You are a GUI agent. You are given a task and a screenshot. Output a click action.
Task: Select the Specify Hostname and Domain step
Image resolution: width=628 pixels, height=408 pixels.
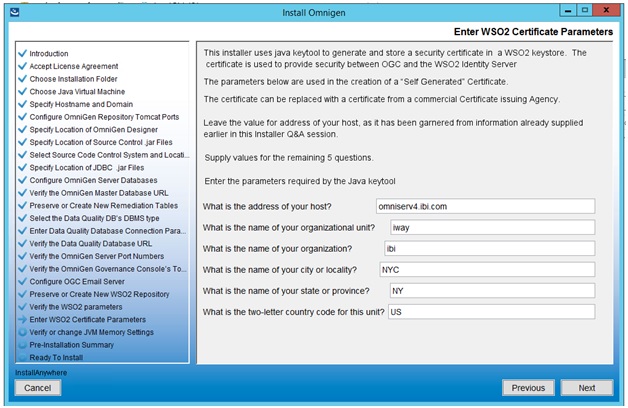(x=81, y=104)
